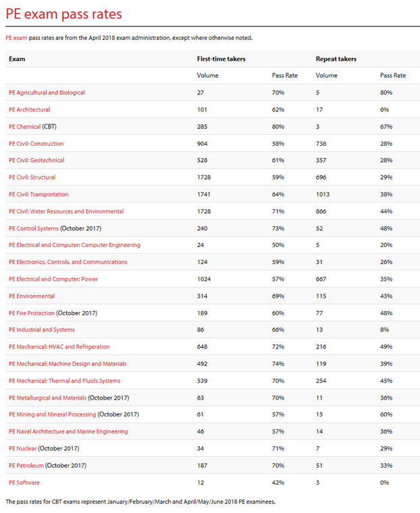This screenshot has width=420, height=513.
Task: Click PE Civil: Structural link
Action: [32, 178]
